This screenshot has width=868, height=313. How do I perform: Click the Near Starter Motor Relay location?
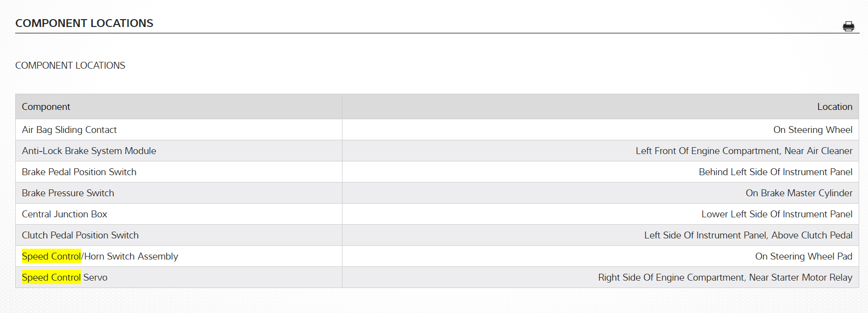pyautogui.click(x=725, y=278)
